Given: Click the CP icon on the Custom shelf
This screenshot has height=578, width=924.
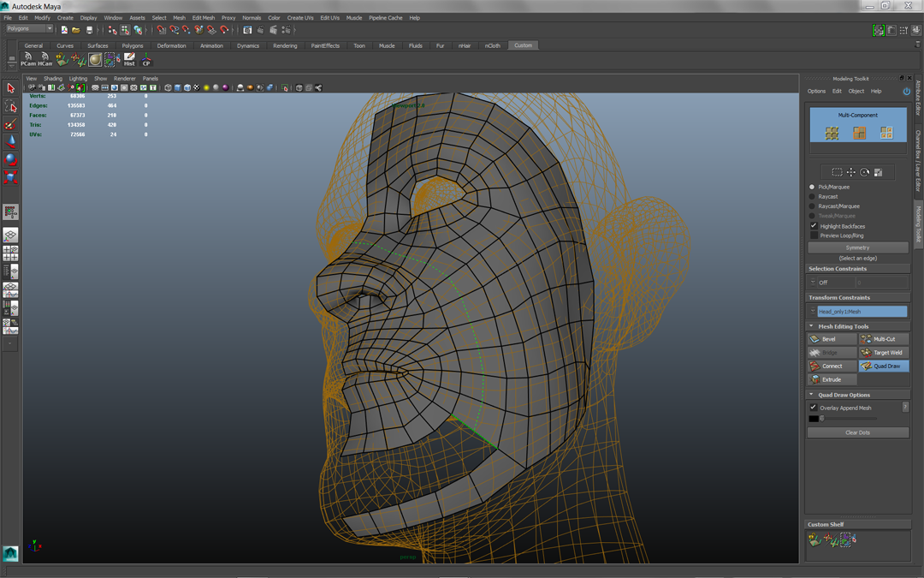Looking at the screenshot, I should pos(145,59).
